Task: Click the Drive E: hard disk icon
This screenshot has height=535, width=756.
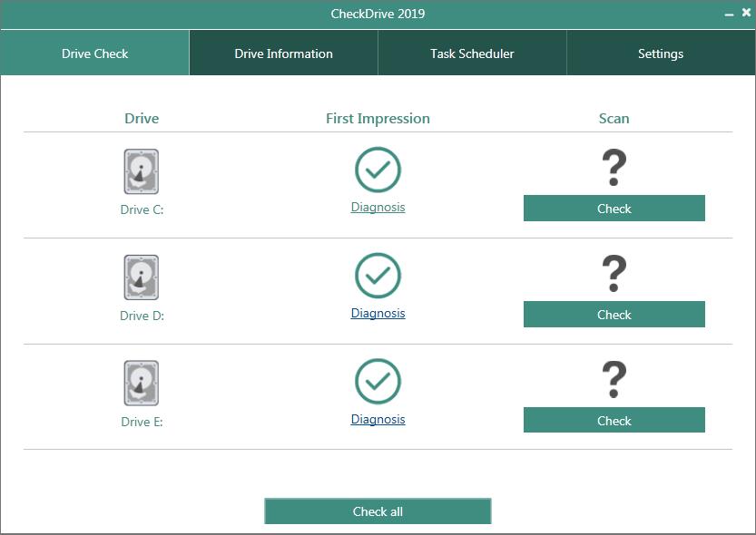Action: tap(141, 384)
